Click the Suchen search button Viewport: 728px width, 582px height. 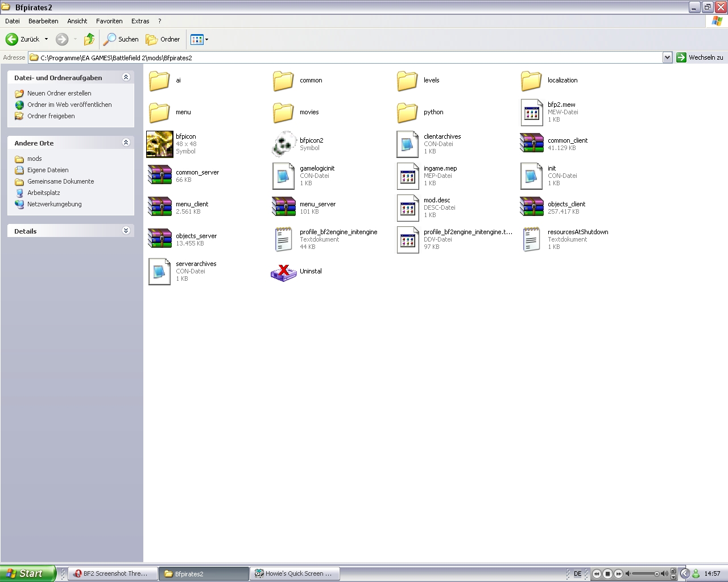pyautogui.click(x=121, y=39)
